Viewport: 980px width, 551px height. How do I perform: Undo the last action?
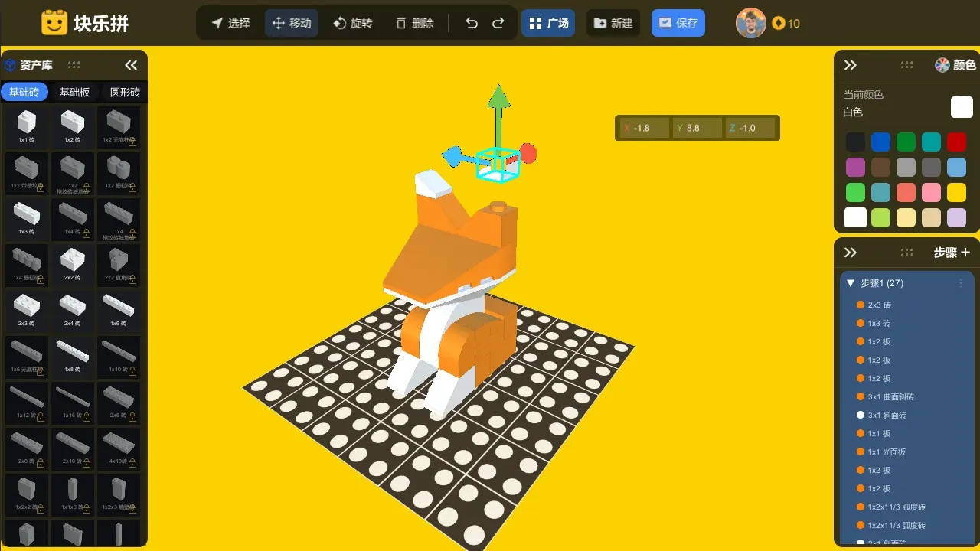click(x=472, y=23)
